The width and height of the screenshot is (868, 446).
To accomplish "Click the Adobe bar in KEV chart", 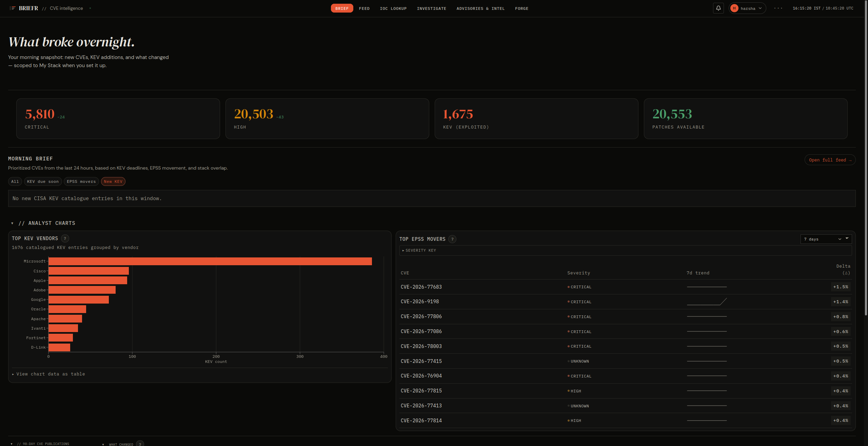I will tap(82, 290).
